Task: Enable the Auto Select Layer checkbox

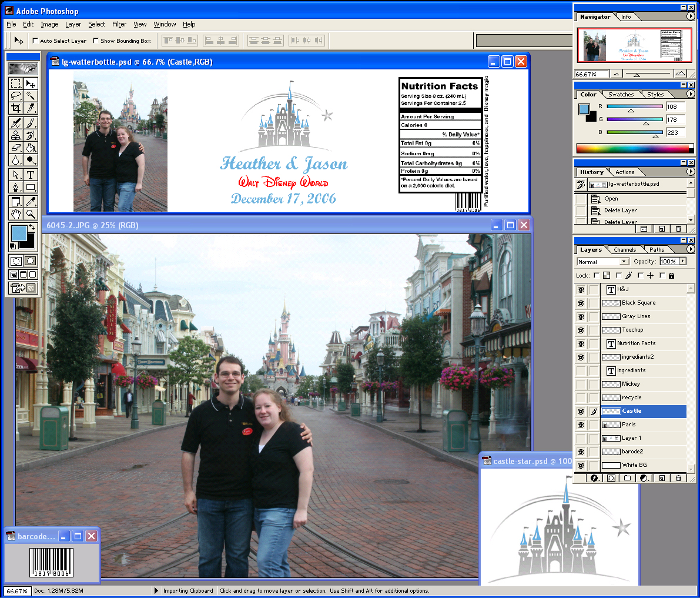Action: (35, 41)
